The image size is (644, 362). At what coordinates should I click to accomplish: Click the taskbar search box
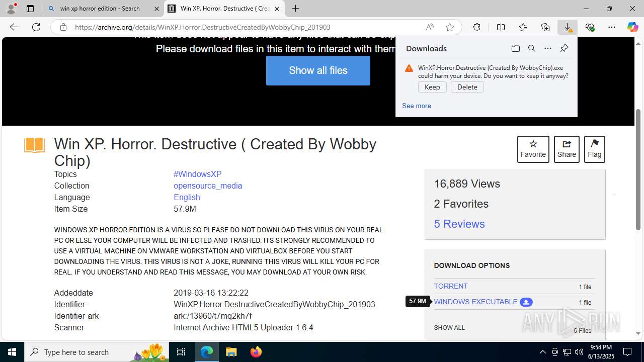click(x=97, y=352)
